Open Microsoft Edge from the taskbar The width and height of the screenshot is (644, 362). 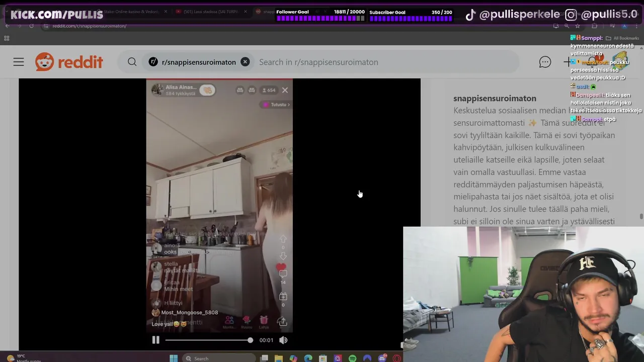click(x=308, y=358)
